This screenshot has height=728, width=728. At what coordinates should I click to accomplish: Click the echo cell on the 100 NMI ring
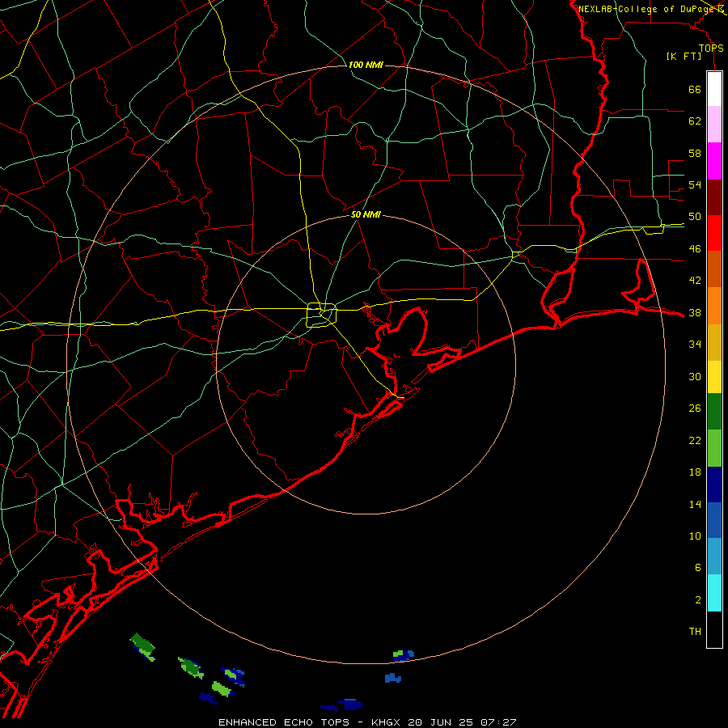tap(403, 655)
